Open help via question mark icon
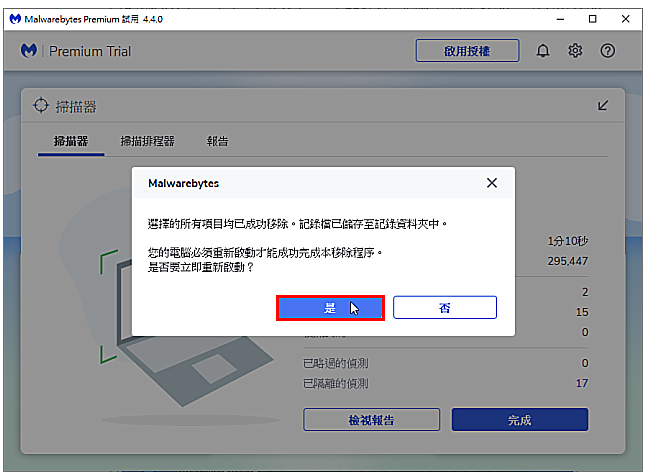 coord(607,51)
